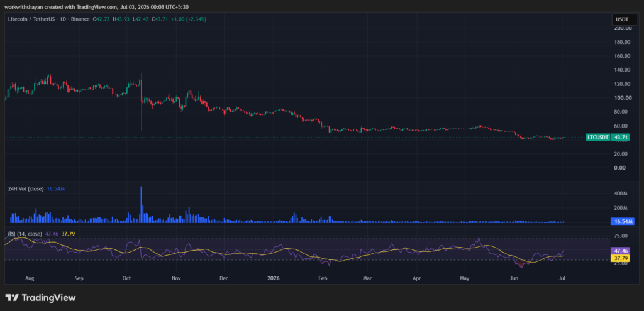Click the 180.00 price axis label

coord(622,42)
